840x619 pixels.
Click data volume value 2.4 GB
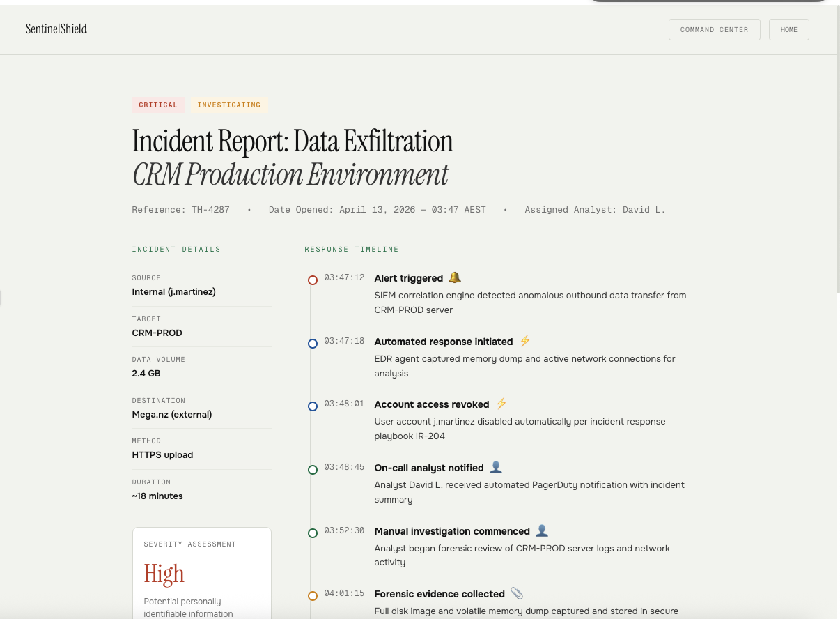146,373
